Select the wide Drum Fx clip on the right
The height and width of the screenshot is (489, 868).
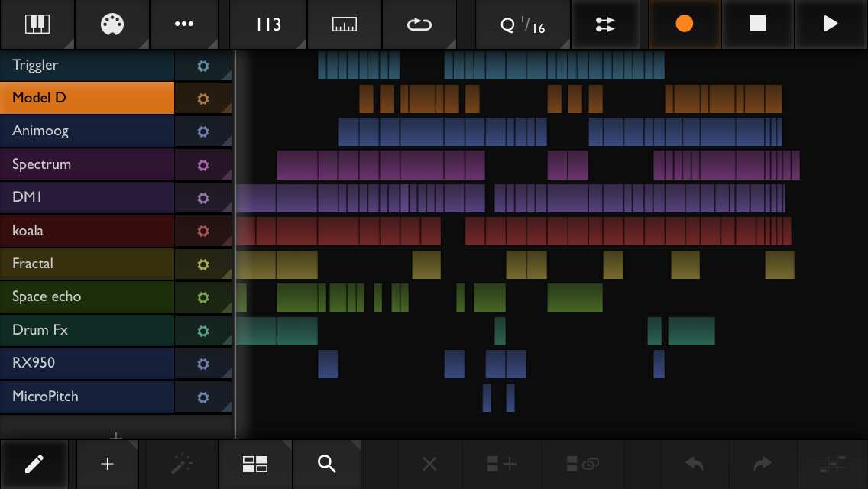[691, 331]
